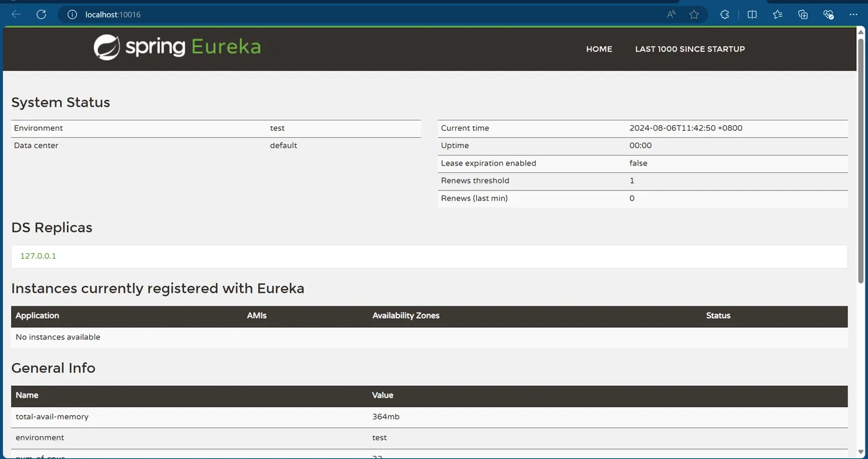
Task: Select Instances currently registered with Eureka heading
Action: tap(157, 288)
